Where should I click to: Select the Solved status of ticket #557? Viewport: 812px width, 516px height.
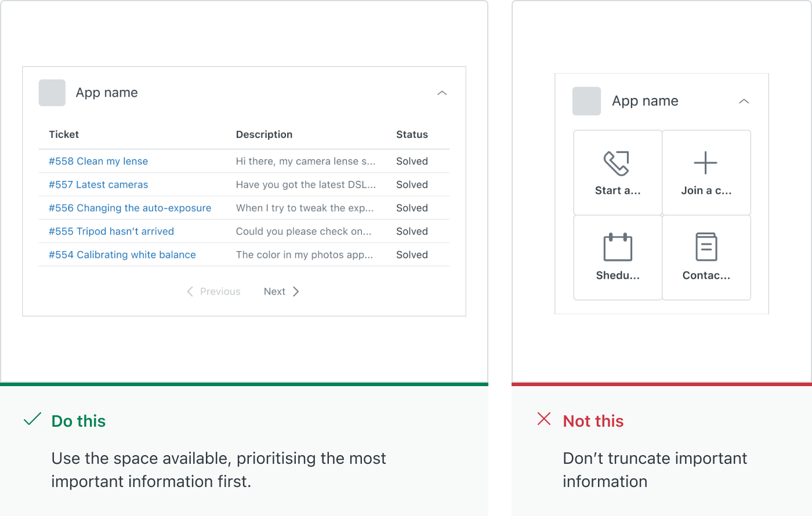tap(412, 184)
